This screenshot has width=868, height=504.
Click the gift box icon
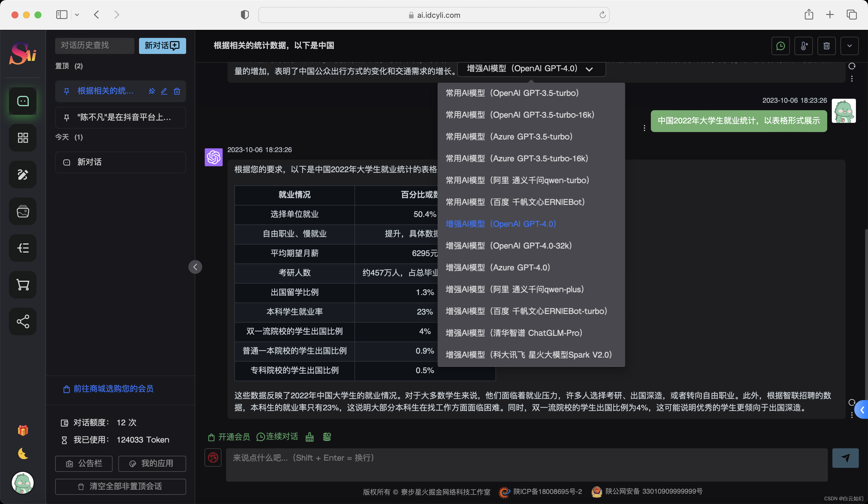23,430
